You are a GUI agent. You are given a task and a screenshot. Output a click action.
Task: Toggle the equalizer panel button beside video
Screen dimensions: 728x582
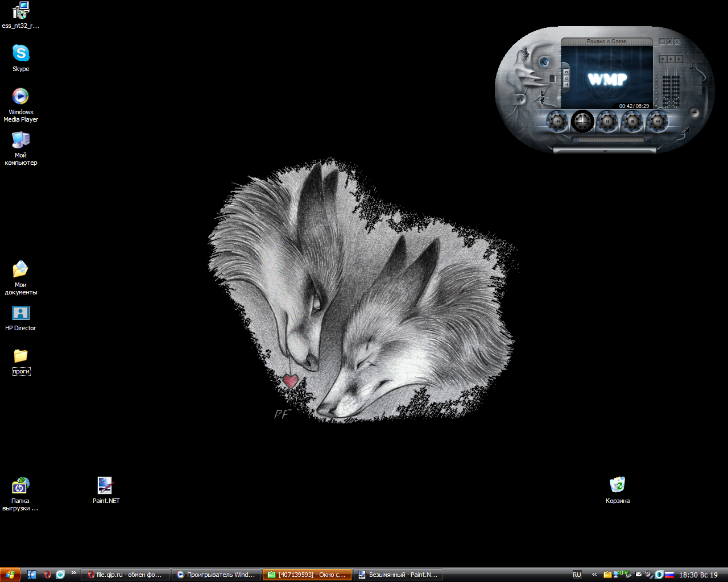pyautogui.click(x=566, y=85)
